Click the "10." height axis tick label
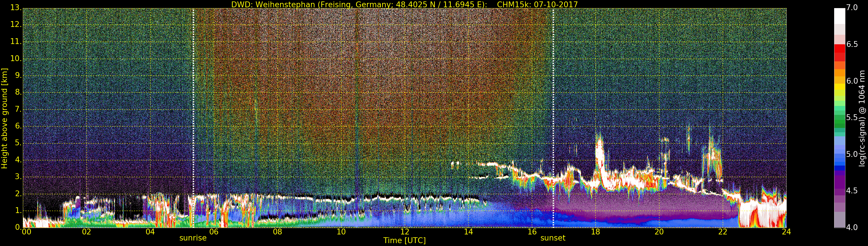Screen dimensions: 868x246 click(x=16, y=59)
